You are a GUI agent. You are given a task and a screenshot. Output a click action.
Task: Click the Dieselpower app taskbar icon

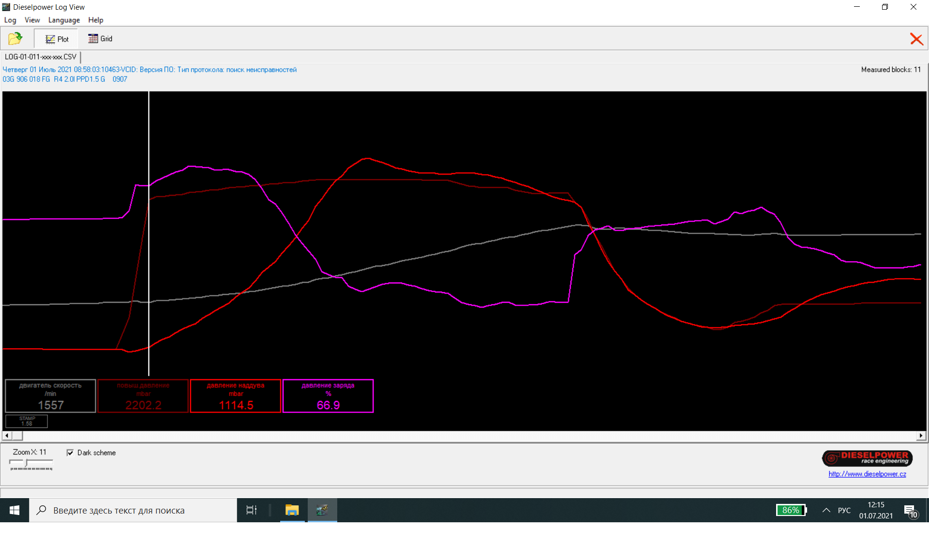pos(322,510)
